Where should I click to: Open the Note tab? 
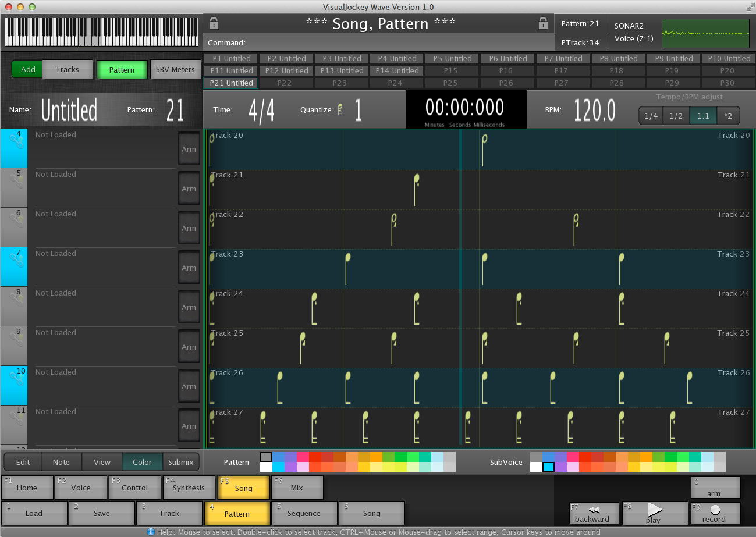[61, 462]
